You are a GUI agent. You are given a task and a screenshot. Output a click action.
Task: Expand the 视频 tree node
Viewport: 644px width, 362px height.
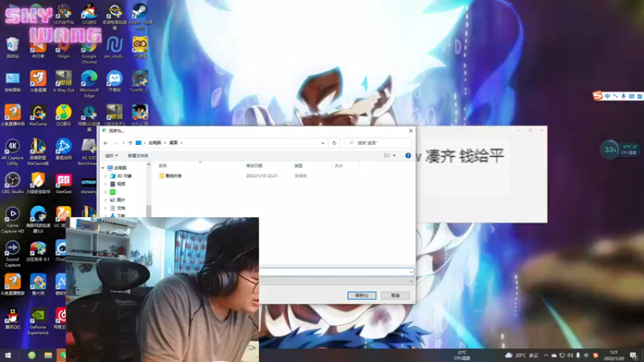105,184
